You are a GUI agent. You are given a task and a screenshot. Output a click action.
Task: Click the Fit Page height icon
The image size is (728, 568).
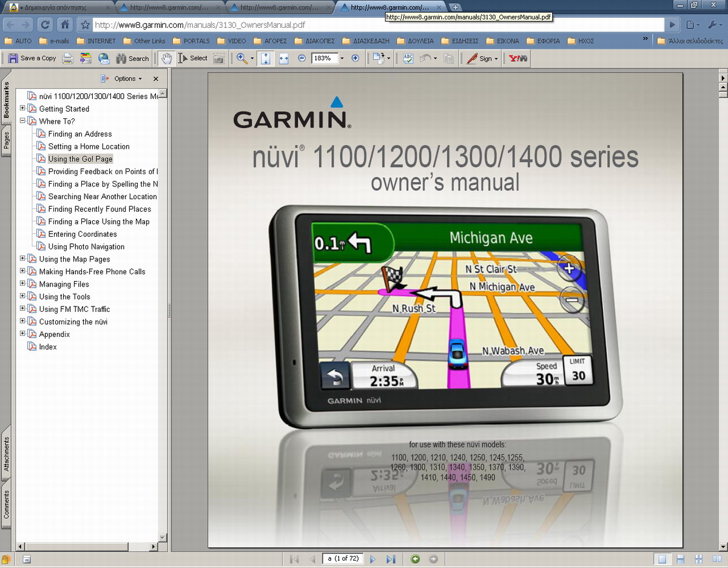click(266, 58)
